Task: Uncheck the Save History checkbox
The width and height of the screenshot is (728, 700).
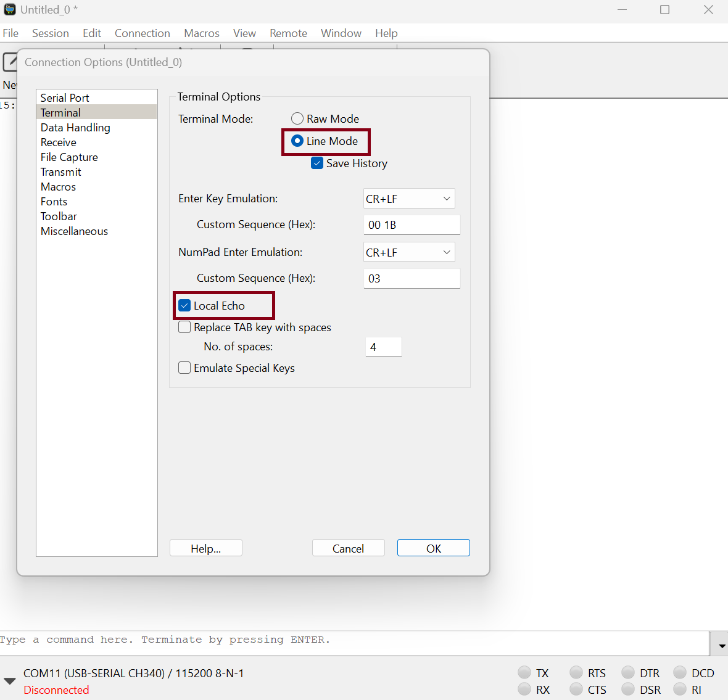Action: click(317, 163)
